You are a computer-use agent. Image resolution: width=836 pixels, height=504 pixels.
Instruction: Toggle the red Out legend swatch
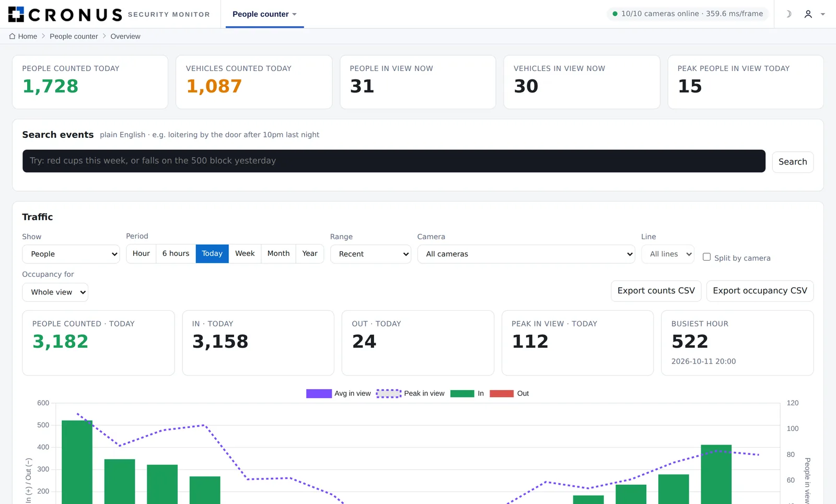(x=502, y=393)
